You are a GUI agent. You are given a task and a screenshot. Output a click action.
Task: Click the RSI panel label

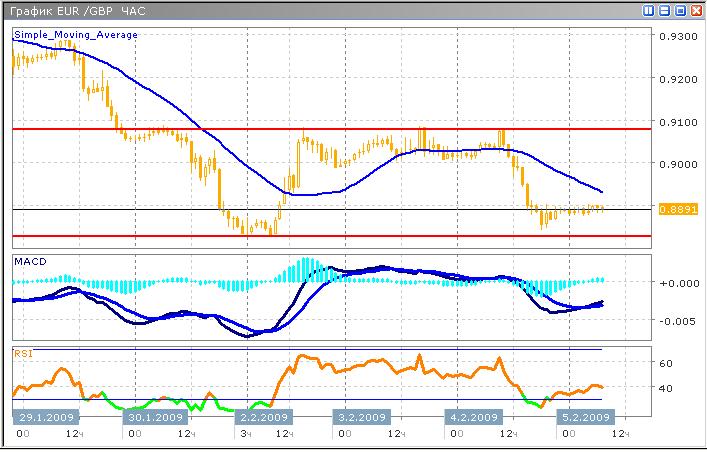[22, 352]
